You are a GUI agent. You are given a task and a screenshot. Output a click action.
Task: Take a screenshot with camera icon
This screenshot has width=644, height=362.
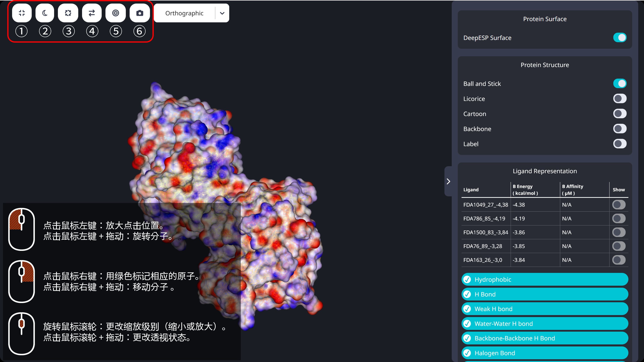[x=140, y=13]
